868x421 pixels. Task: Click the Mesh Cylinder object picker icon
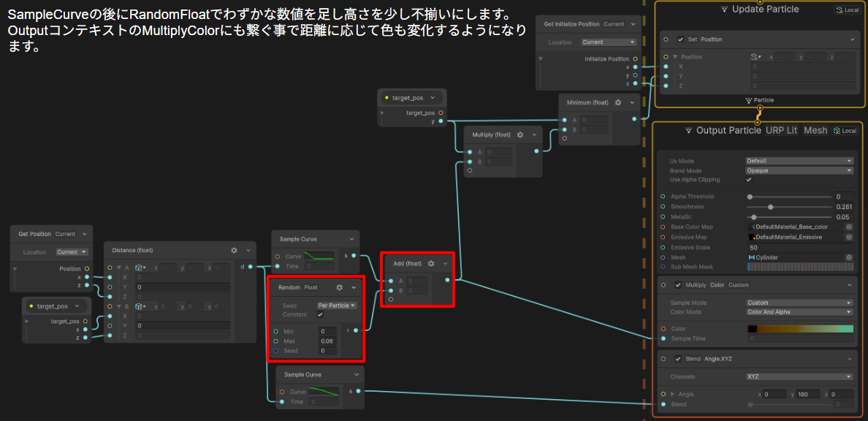849,257
